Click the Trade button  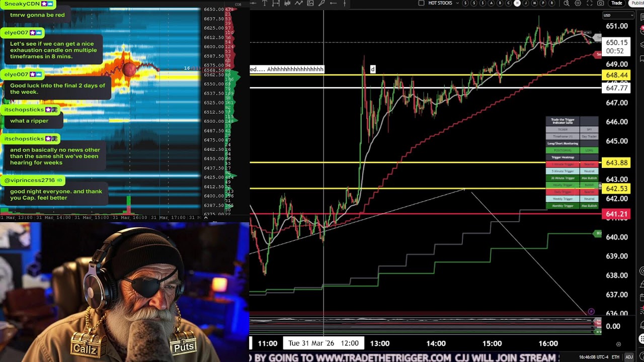click(x=617, y=3)
